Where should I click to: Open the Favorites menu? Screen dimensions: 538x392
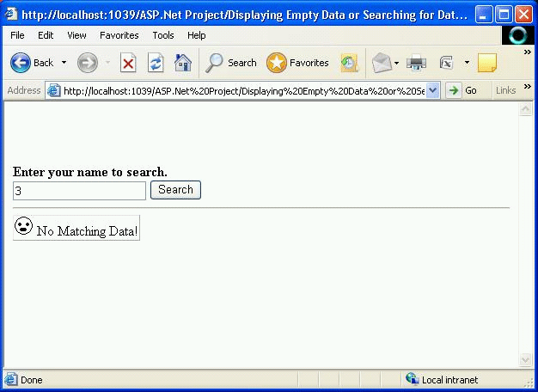[x=119, y=35]
